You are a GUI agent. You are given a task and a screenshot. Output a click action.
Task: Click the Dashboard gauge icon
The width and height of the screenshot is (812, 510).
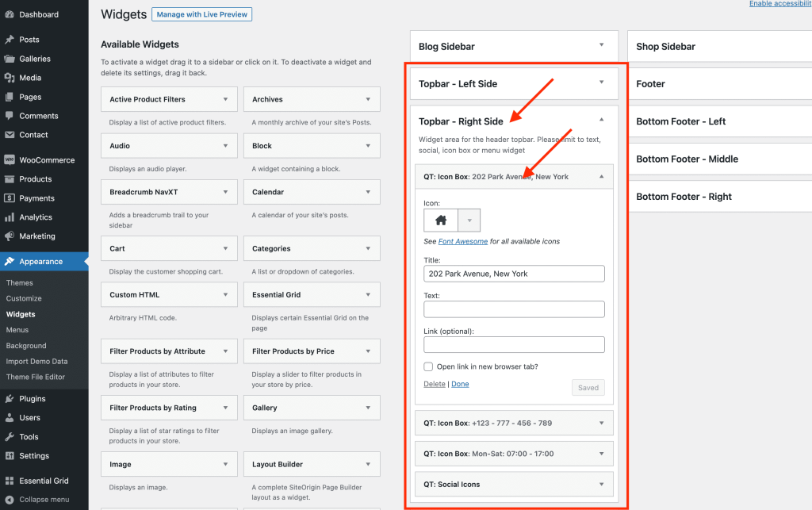[10, 14]
